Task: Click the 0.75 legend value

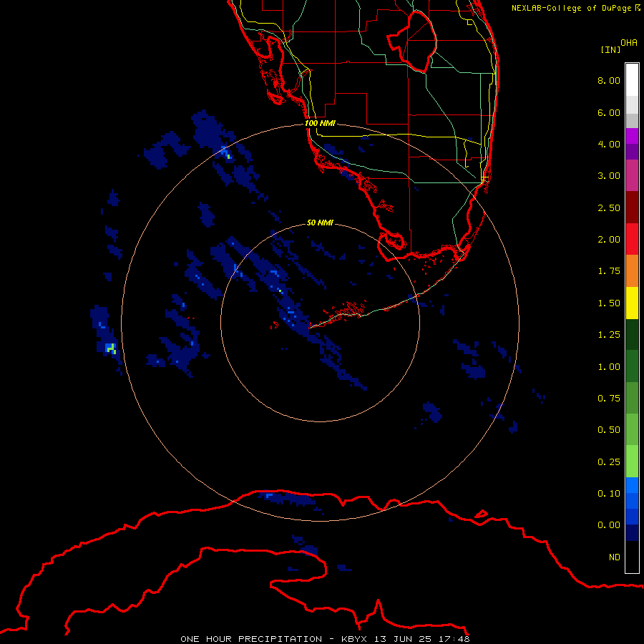Action: 609,399
